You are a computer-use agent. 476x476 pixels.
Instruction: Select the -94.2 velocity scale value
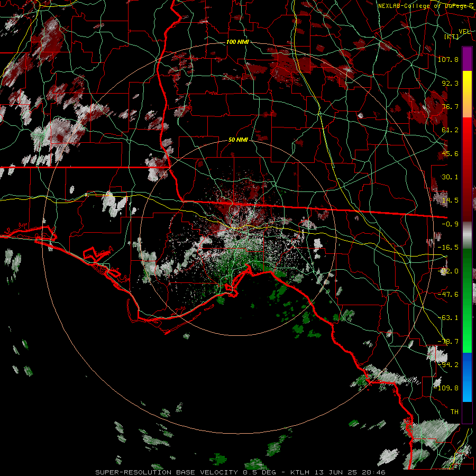(x=448, y=364)
